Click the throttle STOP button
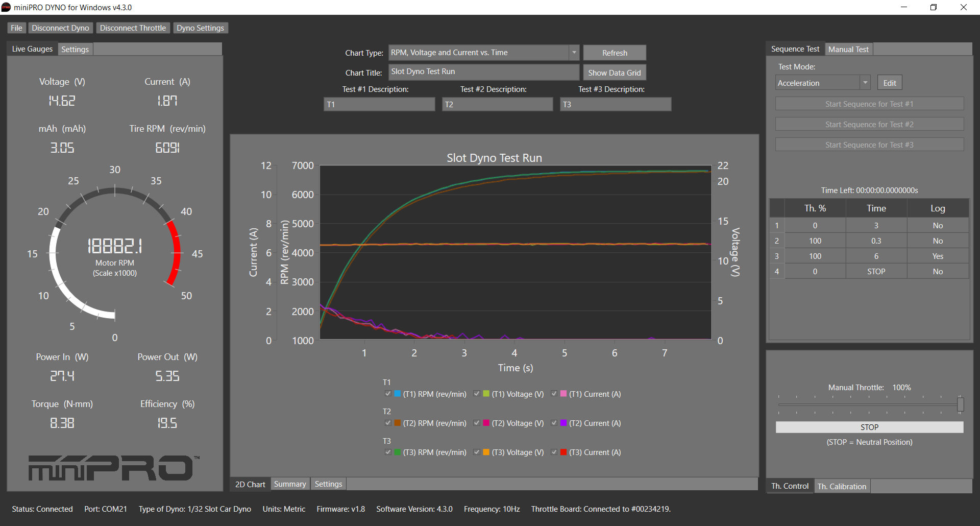The width and height of the screenshot is (980, 526). coord(869,427)
